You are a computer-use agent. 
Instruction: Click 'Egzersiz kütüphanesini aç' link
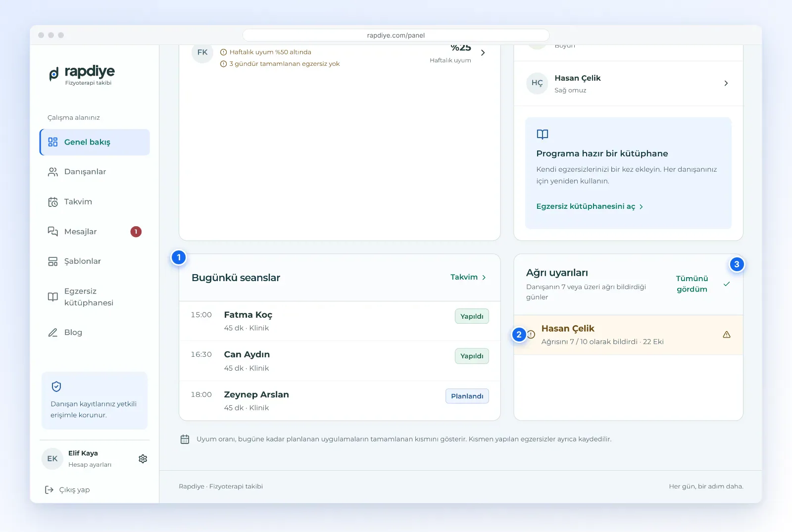click(x=590, y=206)
